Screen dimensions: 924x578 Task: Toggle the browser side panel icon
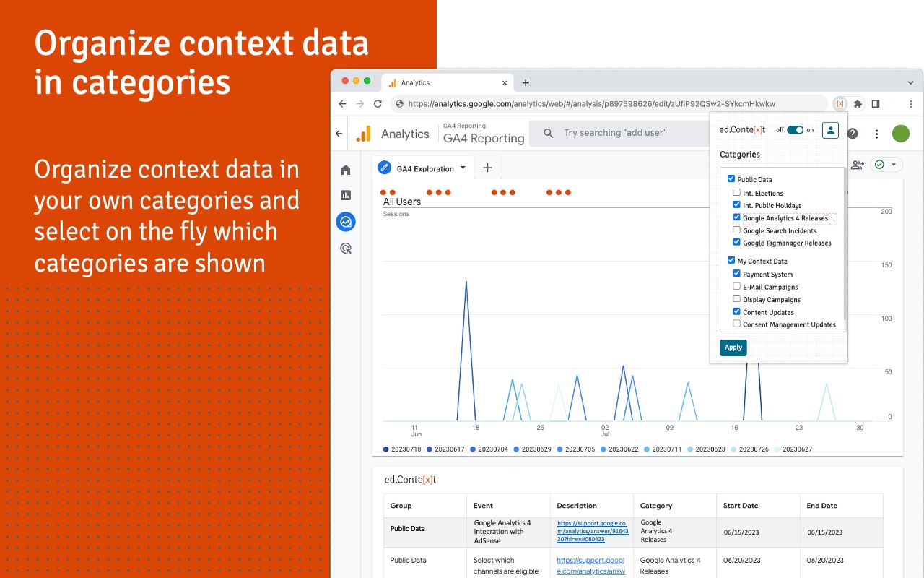(x=876, y=104)
